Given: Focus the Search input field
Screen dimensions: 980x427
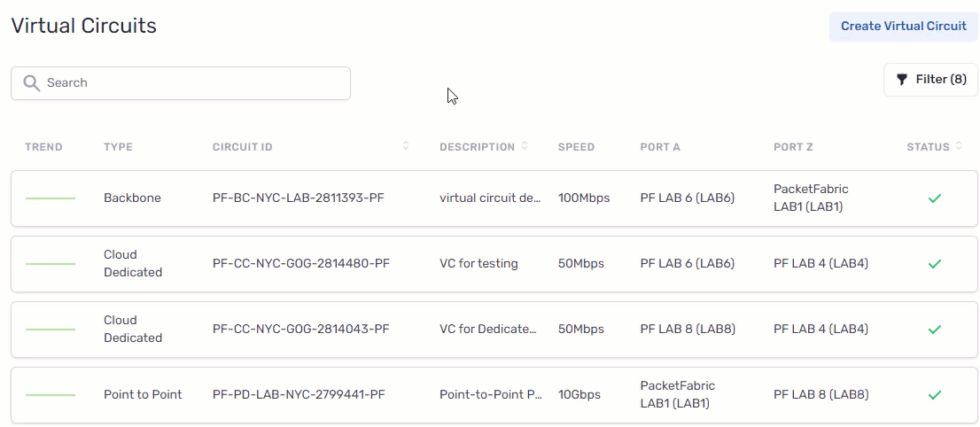Looking at the screenshot, I should 195,83.
